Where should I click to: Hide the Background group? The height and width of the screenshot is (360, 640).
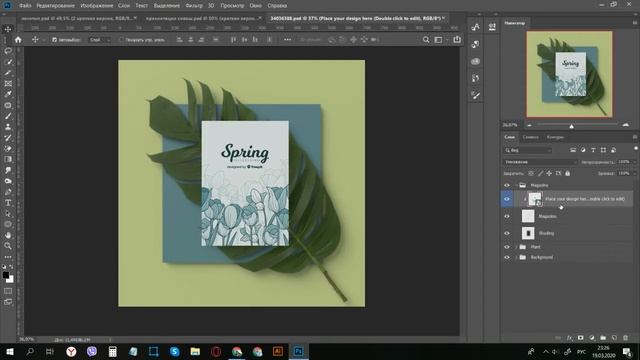pyautogui.click(x=507, y=258)
